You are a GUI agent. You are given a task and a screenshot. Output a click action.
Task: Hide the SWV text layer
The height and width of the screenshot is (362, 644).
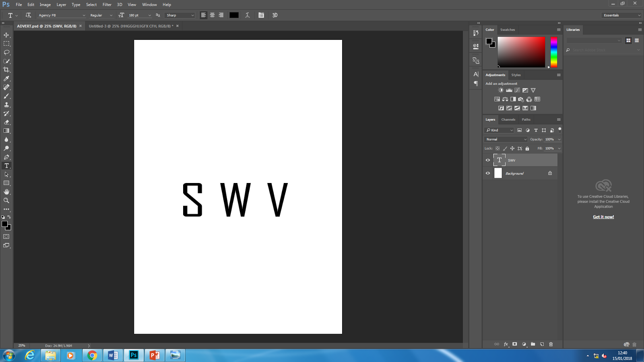coord(488,160)
